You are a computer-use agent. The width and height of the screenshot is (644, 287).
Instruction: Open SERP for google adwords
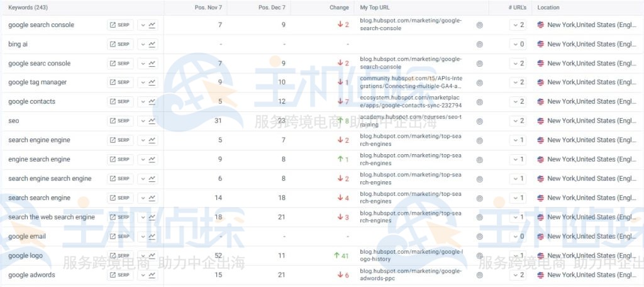coord(120,274)
